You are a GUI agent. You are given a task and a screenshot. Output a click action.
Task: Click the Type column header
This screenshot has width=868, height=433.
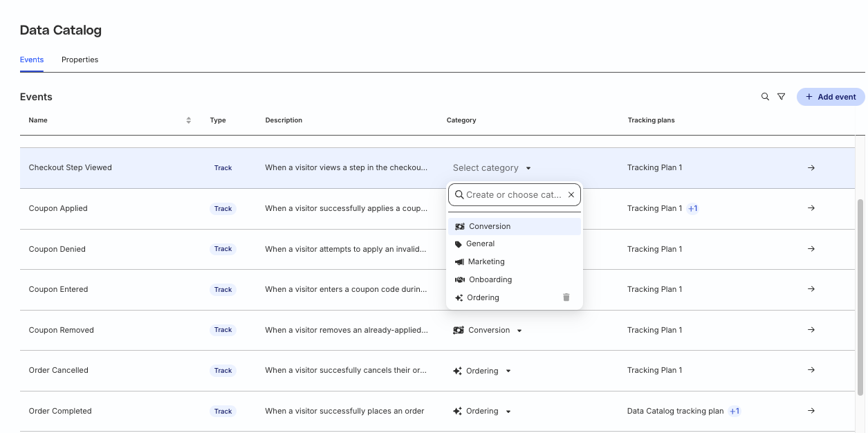[x=218, y=120]
